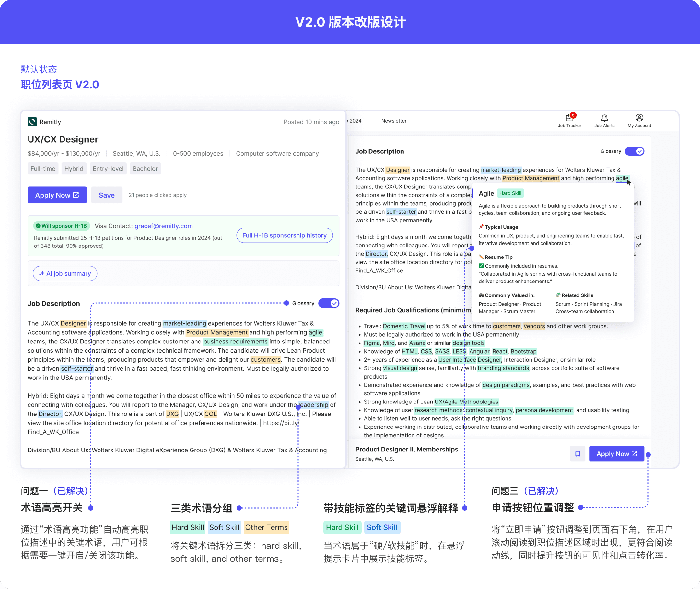Click the bookmark save icon
700x589 pixels.
(577, 454)
